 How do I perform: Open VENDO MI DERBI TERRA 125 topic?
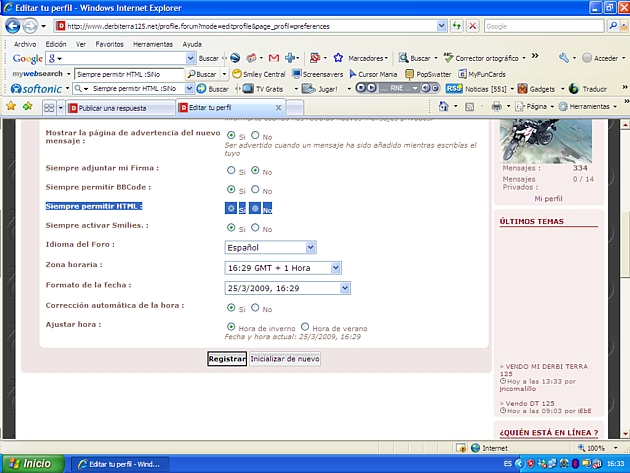tap(544, 370)
